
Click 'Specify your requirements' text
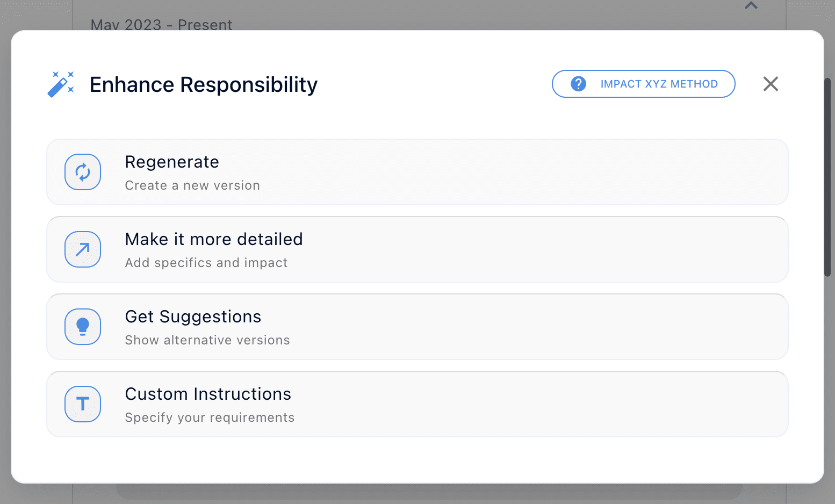pos(210,417)
